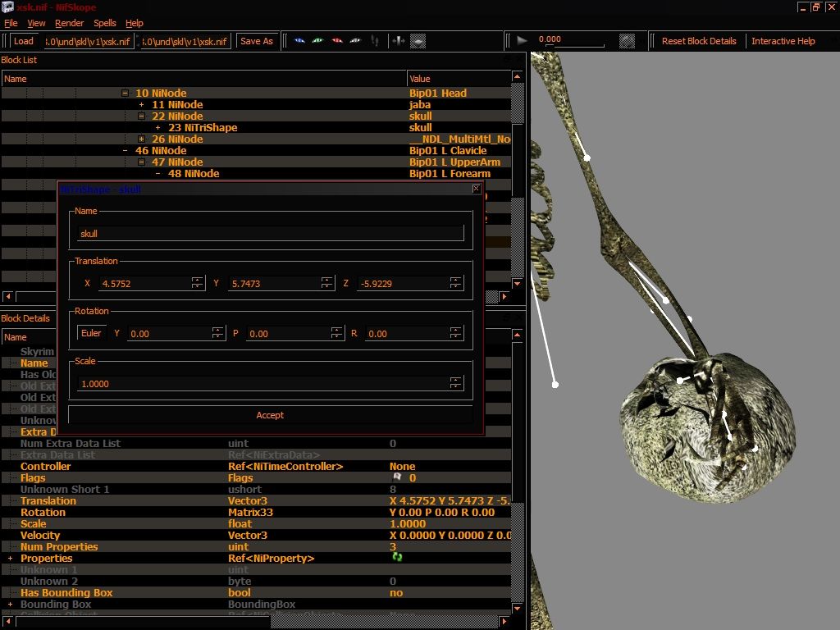Click the Translation Z value field
This screenshot has height=630, width=840.
404,283
